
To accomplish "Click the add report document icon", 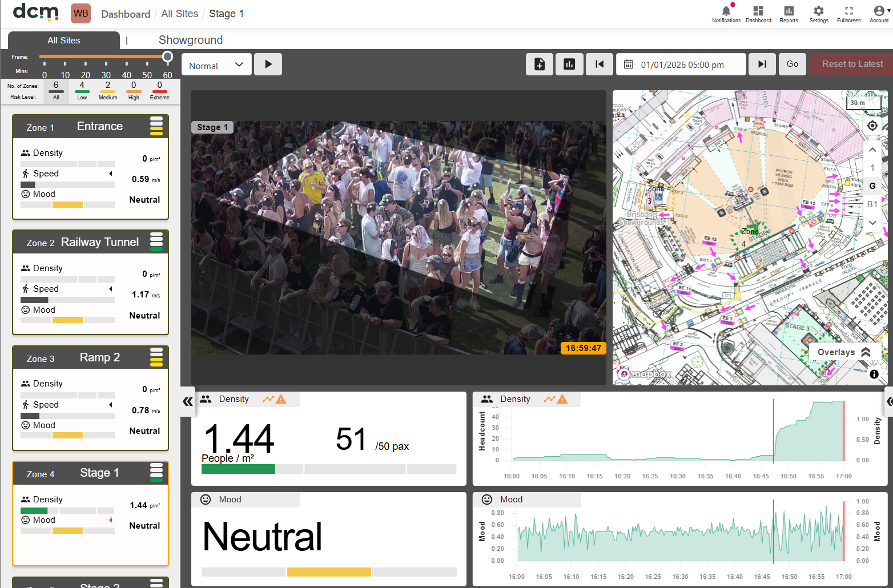I will tap(540, 64).
